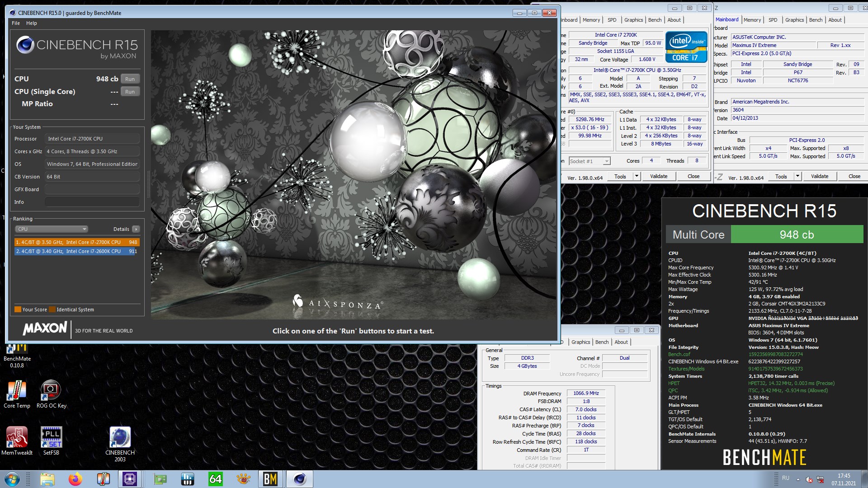
Task: Click BIOS Version field 3604
Action: point(797,110)
